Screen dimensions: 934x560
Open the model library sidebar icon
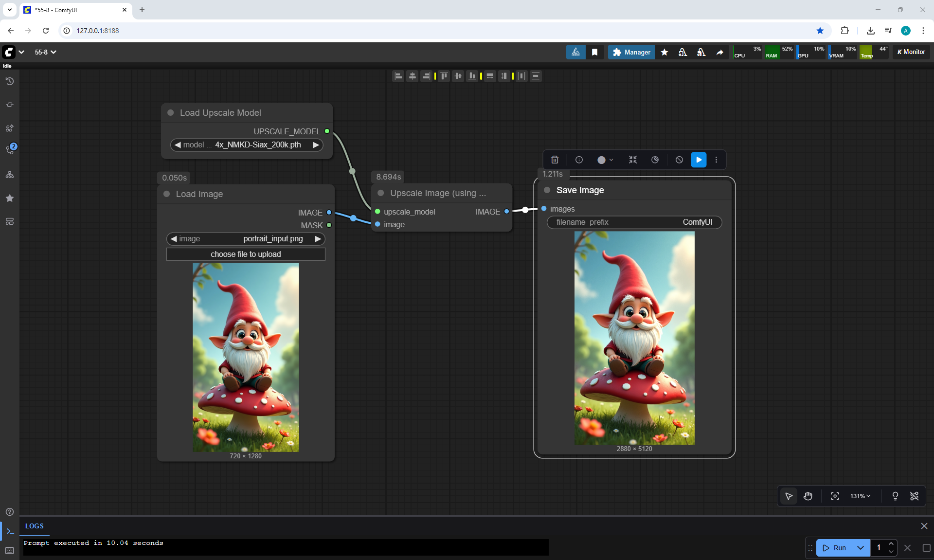point(9,128)
